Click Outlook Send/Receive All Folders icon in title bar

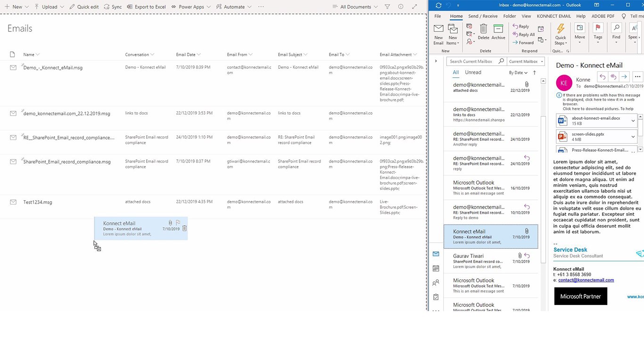(x=438, y=5)
